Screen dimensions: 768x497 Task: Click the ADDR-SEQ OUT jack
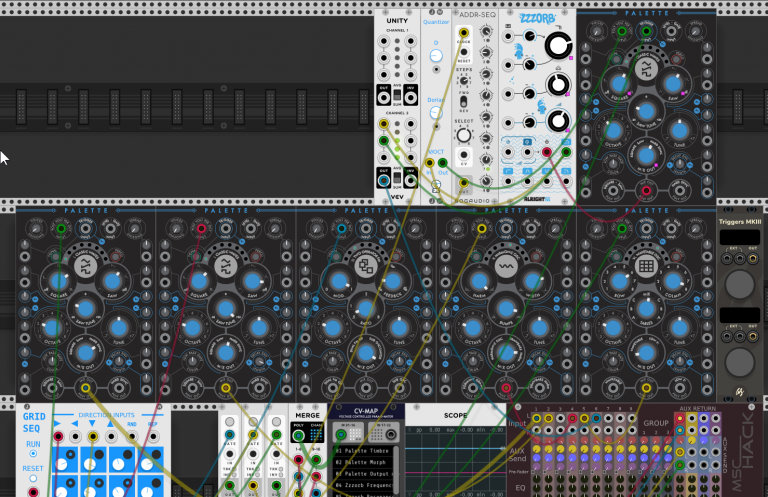pyautogui.click(x=463, y=183)
